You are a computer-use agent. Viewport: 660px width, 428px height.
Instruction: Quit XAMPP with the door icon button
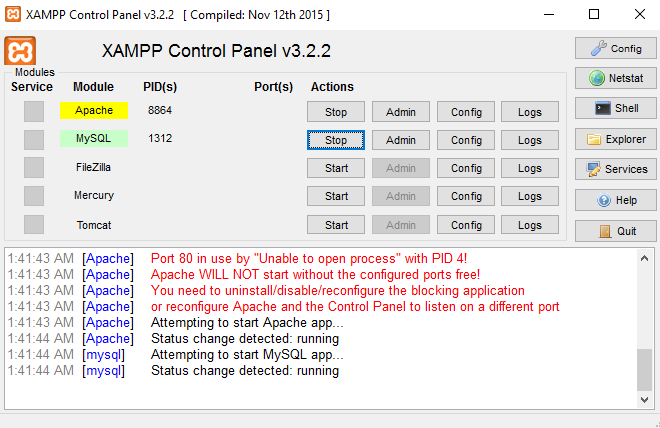pyautogui.click(x=615, y=231)
